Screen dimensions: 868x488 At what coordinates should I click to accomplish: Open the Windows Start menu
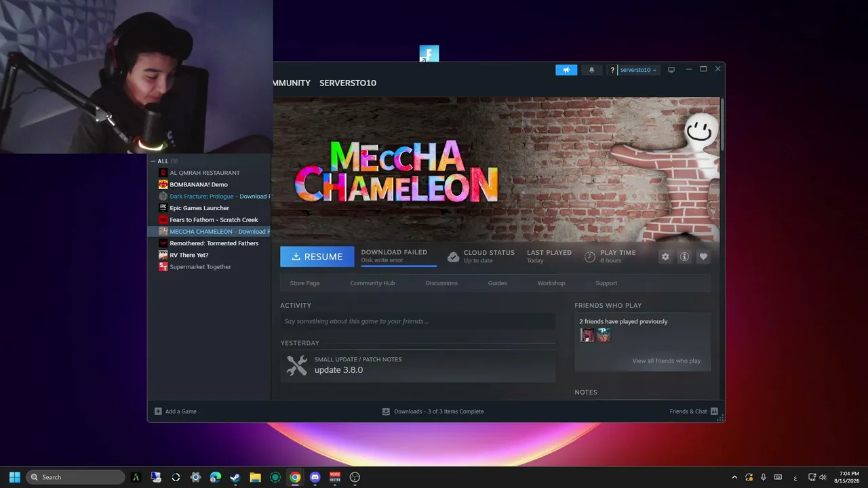14,477
